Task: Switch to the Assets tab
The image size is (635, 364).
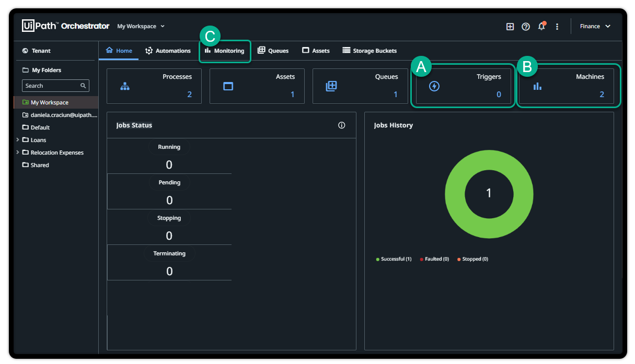Action: tap(316, 51)
